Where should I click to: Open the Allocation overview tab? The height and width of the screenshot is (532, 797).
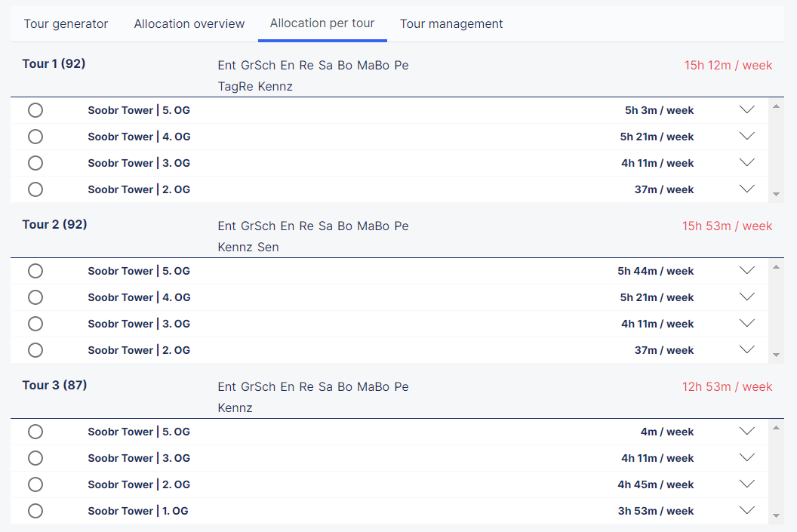[189, 23]
